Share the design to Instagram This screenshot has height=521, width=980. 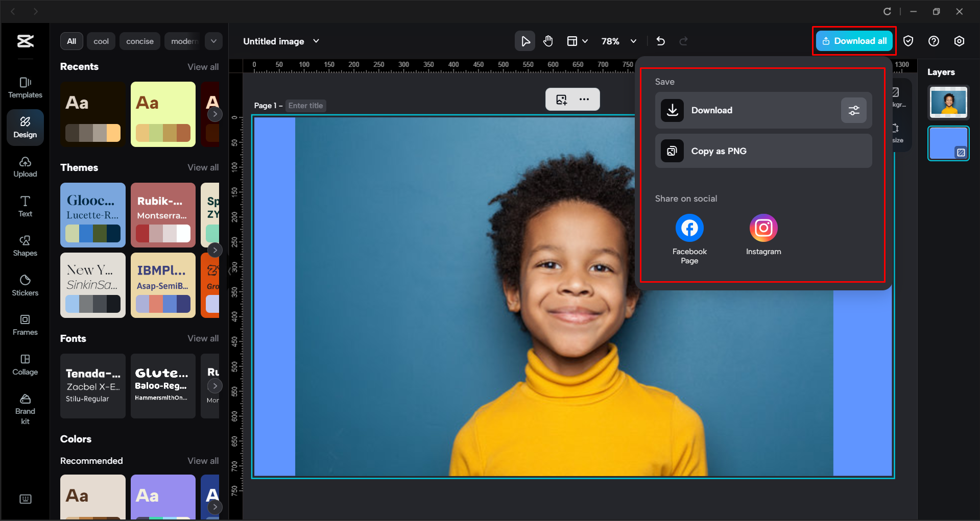coord(763,228)
